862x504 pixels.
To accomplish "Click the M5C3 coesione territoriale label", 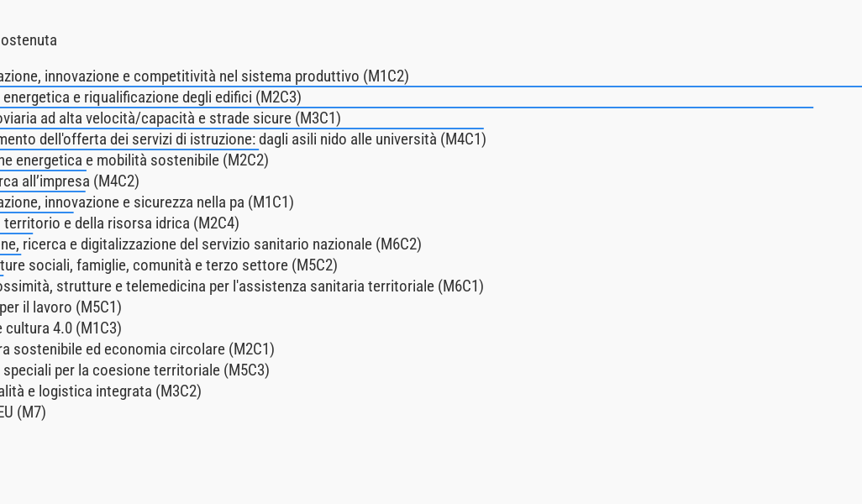I will coord(135,370).
